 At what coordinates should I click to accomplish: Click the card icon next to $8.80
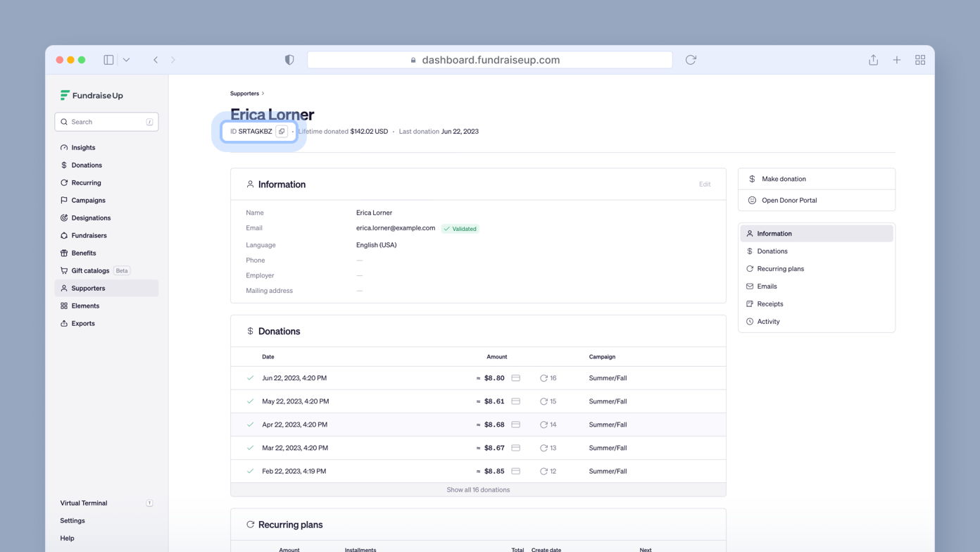click(515, 378)
